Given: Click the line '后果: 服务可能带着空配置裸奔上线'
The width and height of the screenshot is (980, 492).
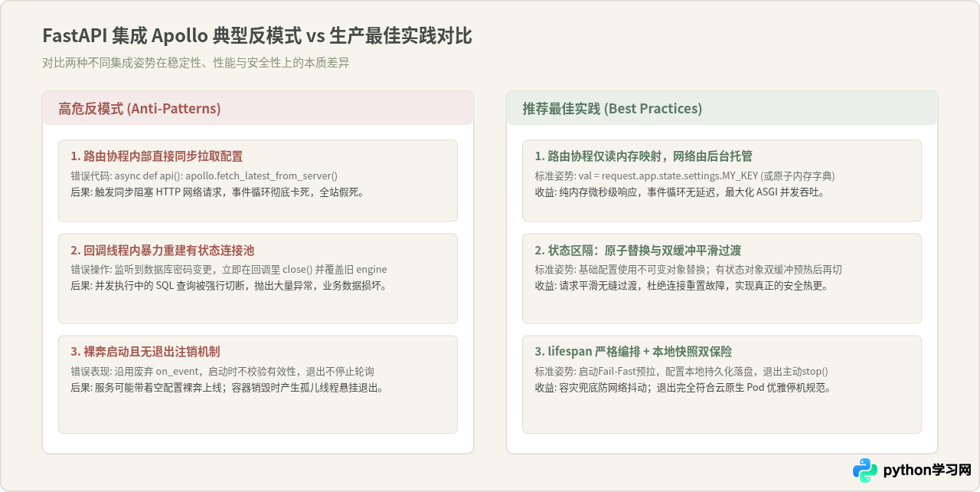Looking at the screenshot, I should (x=227, y=388).
